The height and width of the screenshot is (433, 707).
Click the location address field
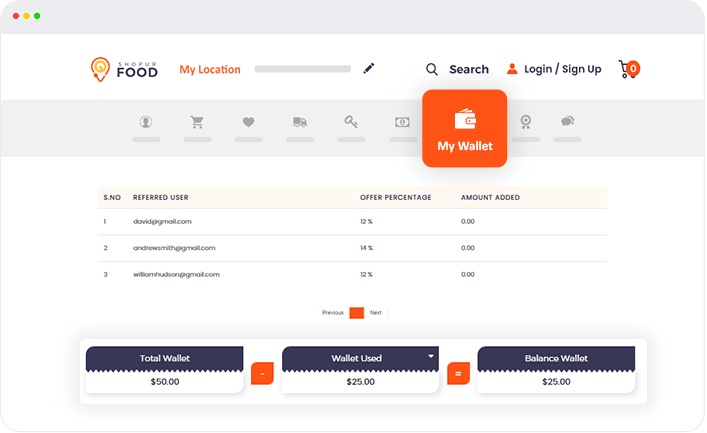click(x=303, y=69)
